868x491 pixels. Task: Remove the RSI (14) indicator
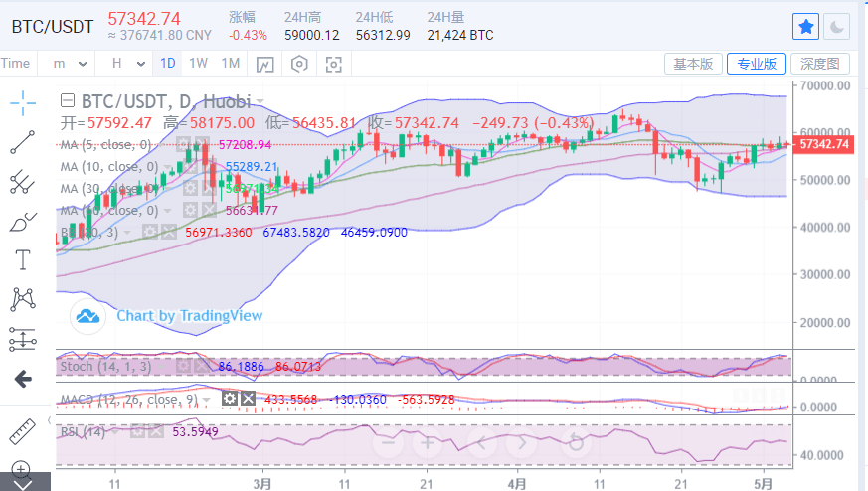pos(156,431)
